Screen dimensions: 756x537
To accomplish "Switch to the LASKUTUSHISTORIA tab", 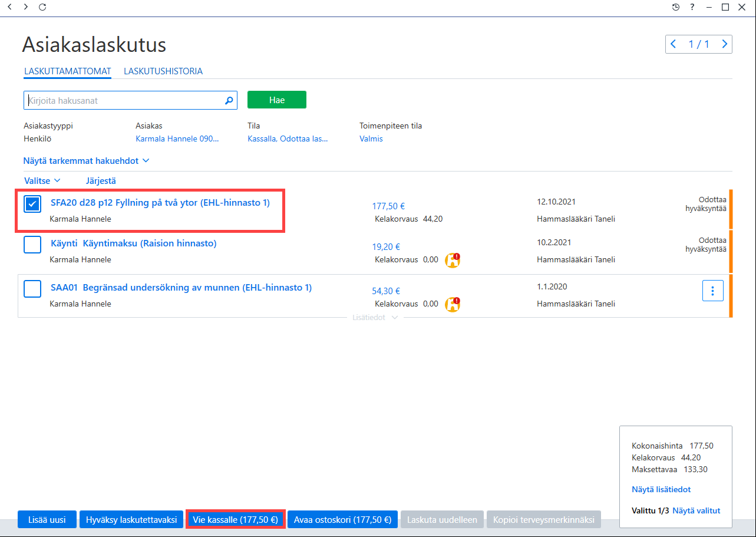I will (163, 71).
